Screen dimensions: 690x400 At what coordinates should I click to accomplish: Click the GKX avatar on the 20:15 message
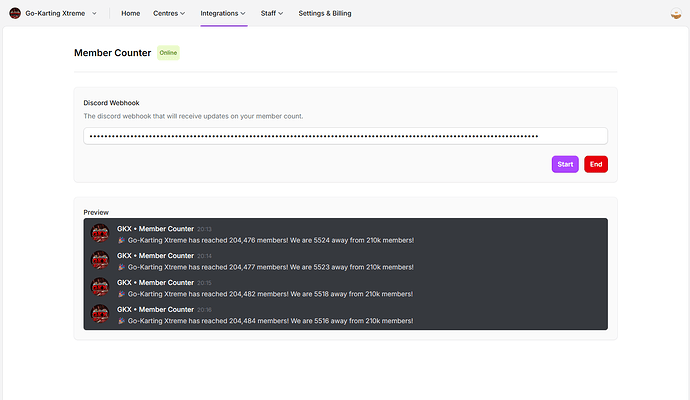(x=100, y=287)
